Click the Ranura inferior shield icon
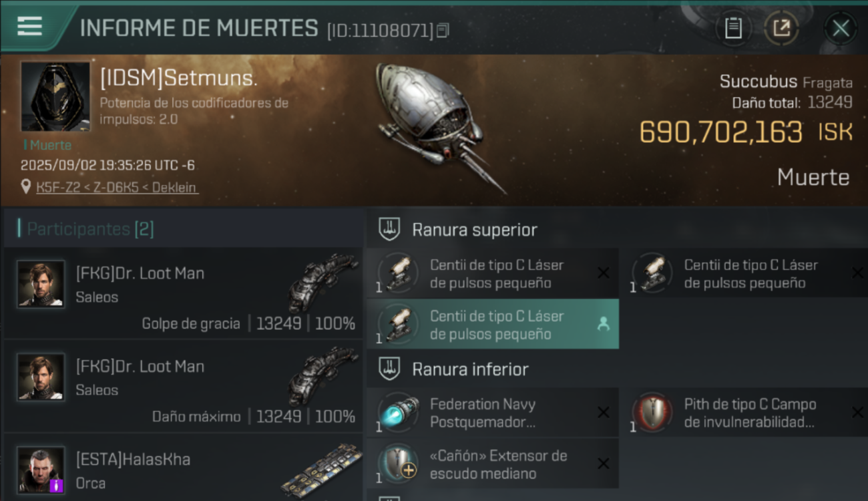The height and width of the screenshot is (501, 868). tap(389, 369)
